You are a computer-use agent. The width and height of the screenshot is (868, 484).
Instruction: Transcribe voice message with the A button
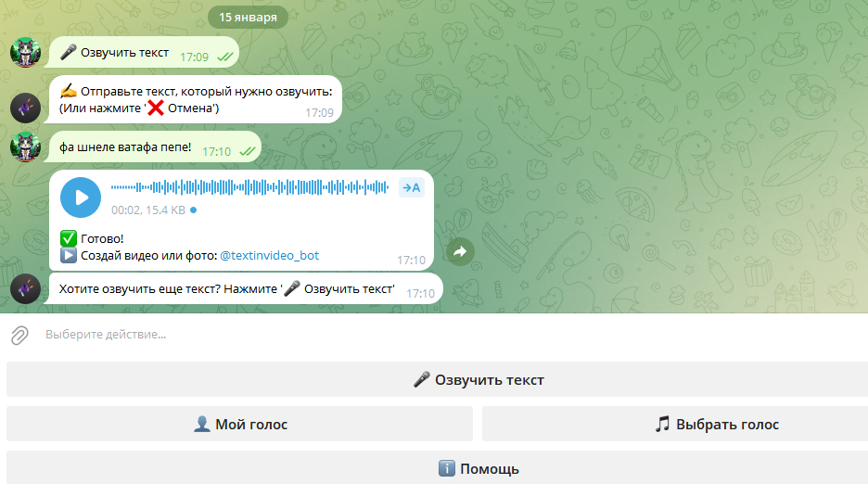click(412, 187)
